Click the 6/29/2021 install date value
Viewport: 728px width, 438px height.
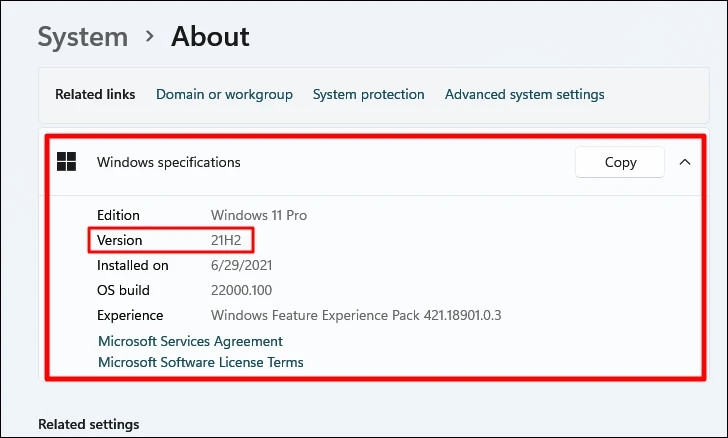point(241,266)
